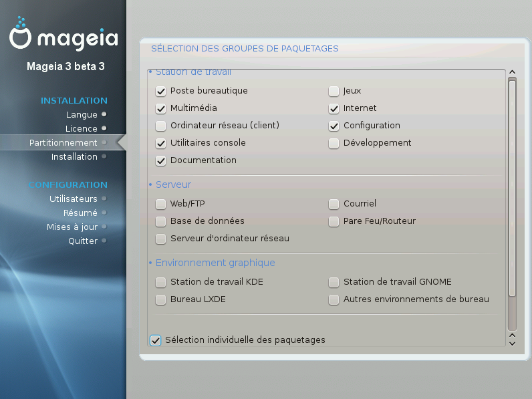The image size is (532, 399).
Task: Uncheck Sélection individuelle des paquetages
Action: (x=156, y=340)
